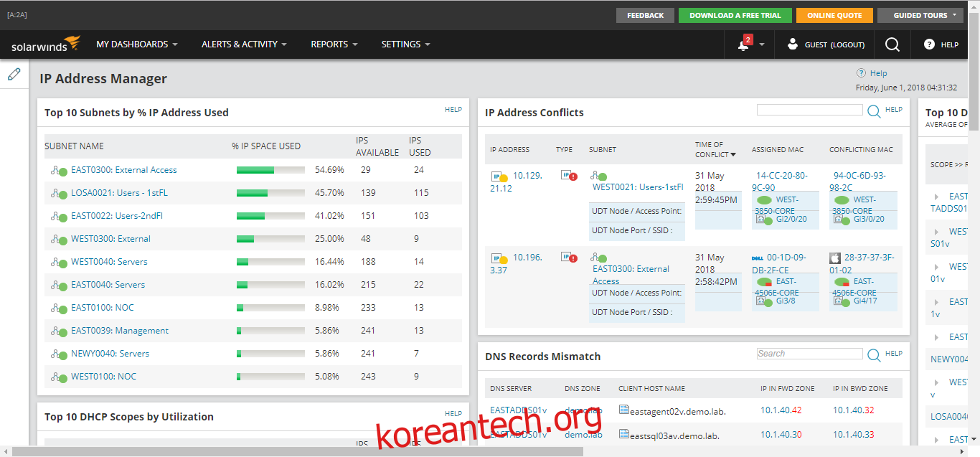The width and height of the screenshot is (980, 457).
Task: Click the usage bar for EAST0100: NOC
Action: tap(270, 308)
